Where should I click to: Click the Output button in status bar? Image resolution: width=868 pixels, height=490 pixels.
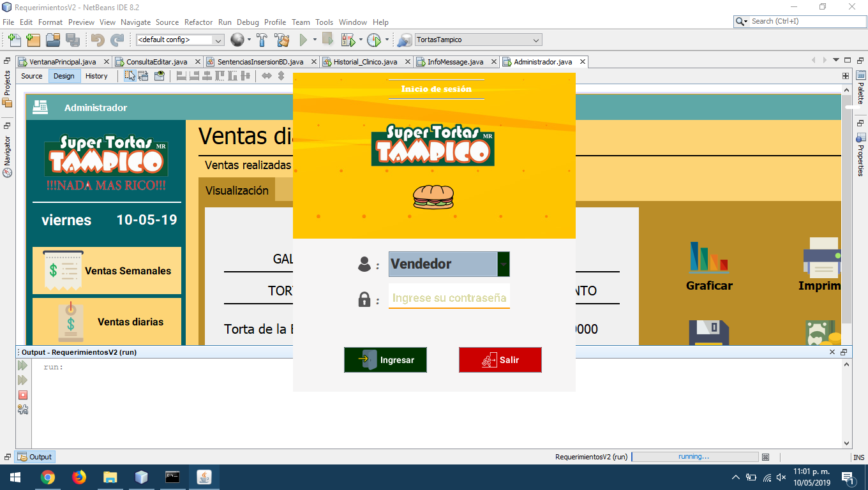pos(35,457)
